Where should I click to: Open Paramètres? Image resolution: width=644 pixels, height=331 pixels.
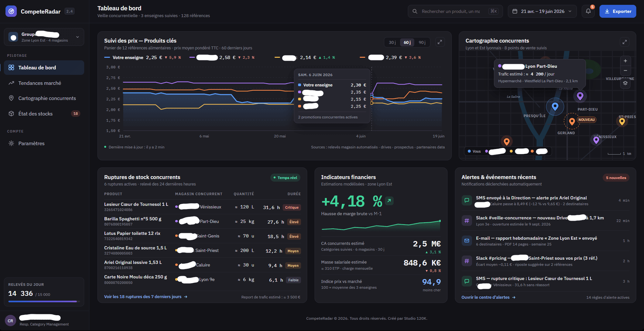(44, 143)
